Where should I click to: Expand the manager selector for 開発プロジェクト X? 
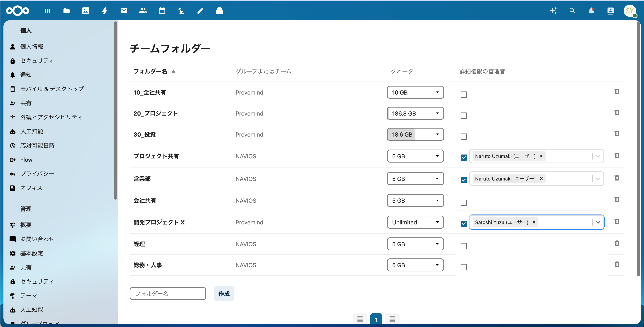pos(598,222)
